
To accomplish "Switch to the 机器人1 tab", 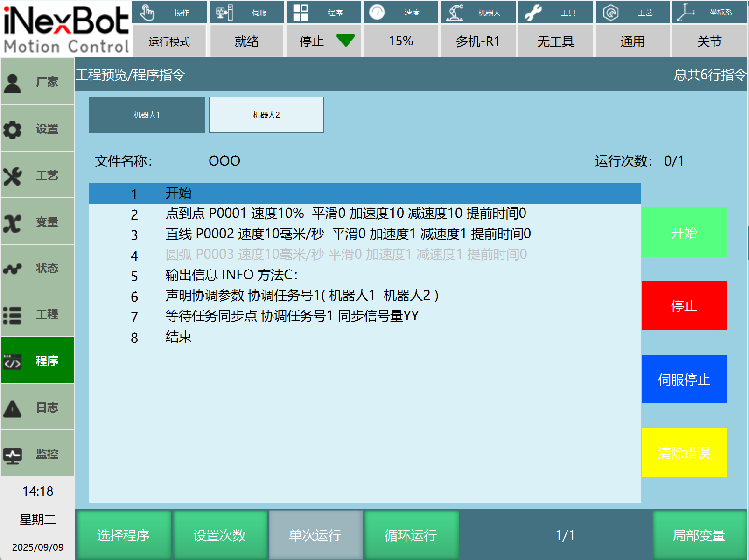I will [147, 115].
